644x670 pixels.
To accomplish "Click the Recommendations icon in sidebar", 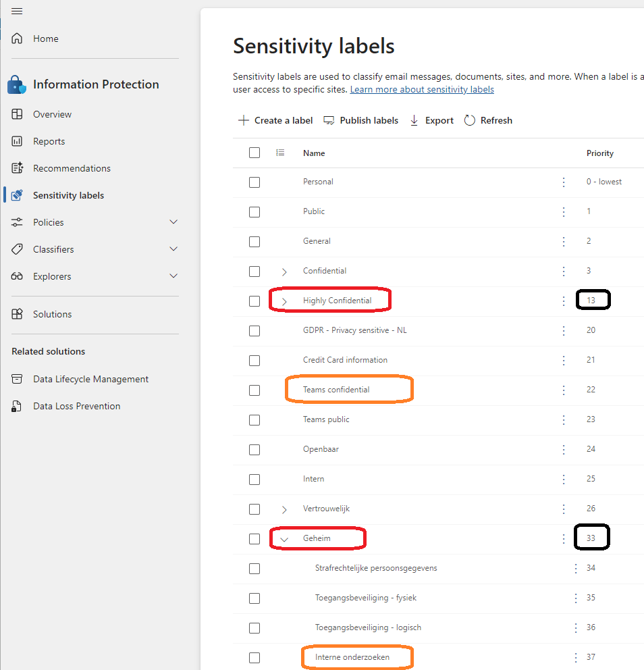I will pos(18,168).
